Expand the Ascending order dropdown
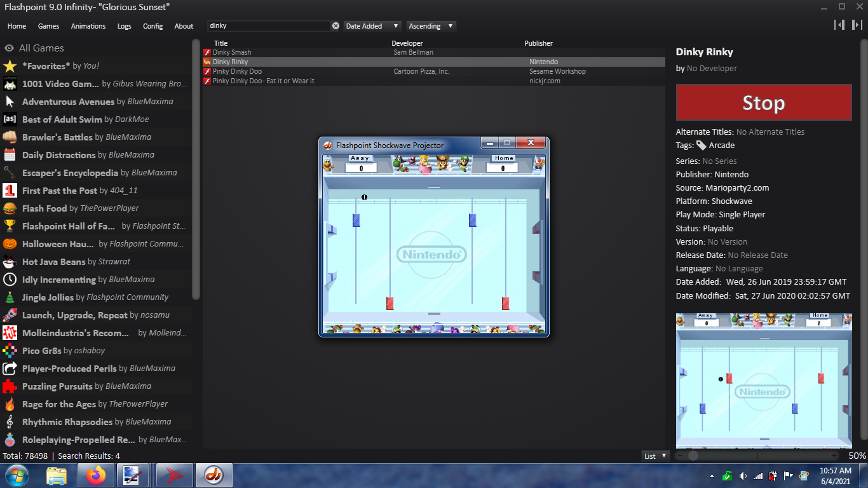868x488 pixels. [431, 26]
